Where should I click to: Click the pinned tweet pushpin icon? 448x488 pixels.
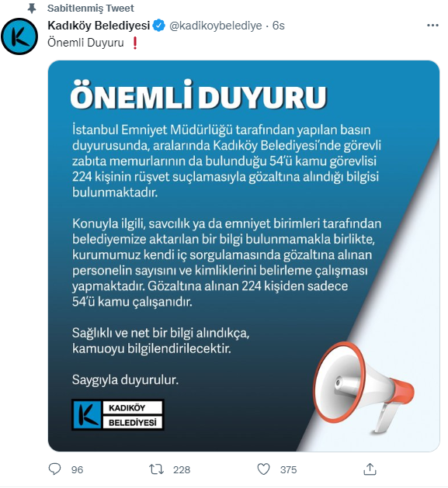coord(32,9)
